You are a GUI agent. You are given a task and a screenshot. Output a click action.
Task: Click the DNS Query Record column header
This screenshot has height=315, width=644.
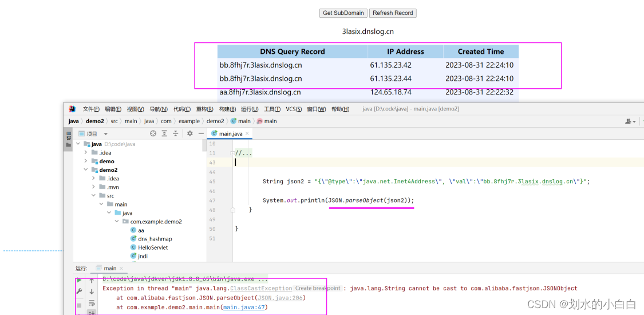pyautogui.click(x=293, y=52)
